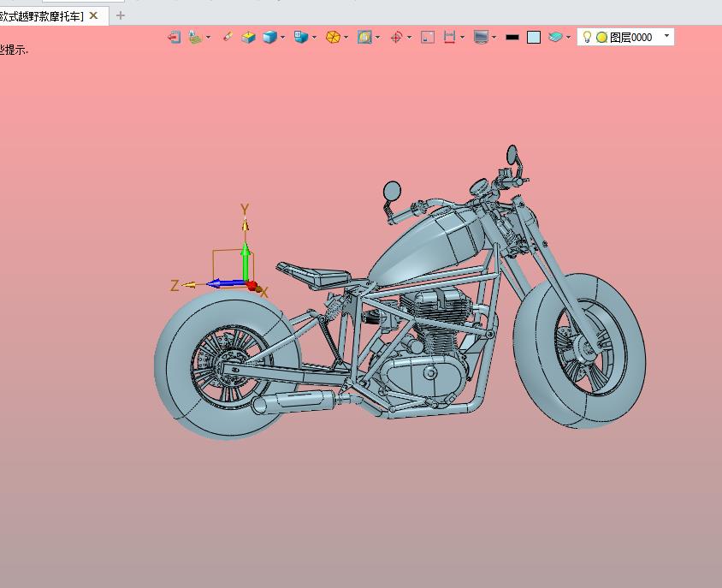This screenshot has width=722, height=588.
Task: Click the green plane with pencil sketch icon
Action: [195, 37]
